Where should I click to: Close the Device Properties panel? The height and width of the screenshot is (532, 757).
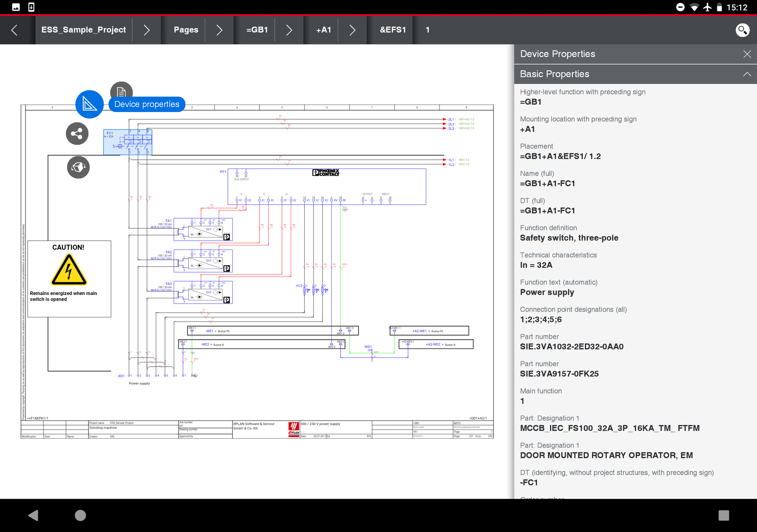click(747, 54)
